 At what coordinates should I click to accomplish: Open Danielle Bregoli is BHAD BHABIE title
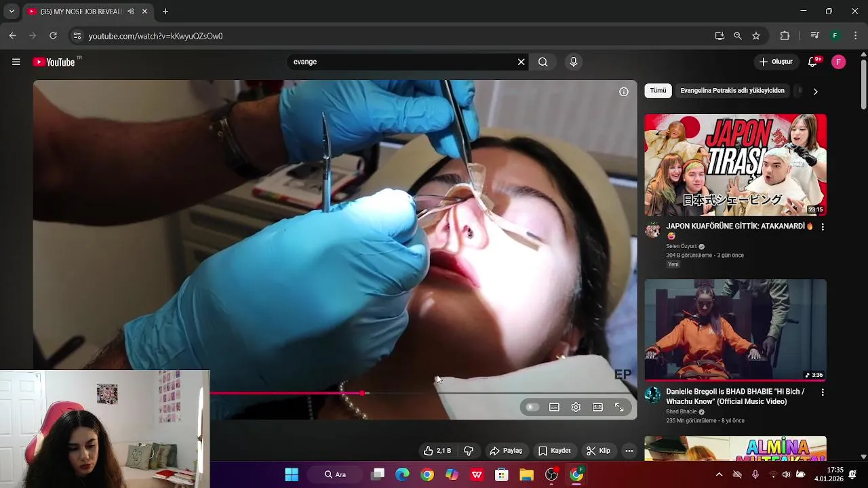point(735,396)
